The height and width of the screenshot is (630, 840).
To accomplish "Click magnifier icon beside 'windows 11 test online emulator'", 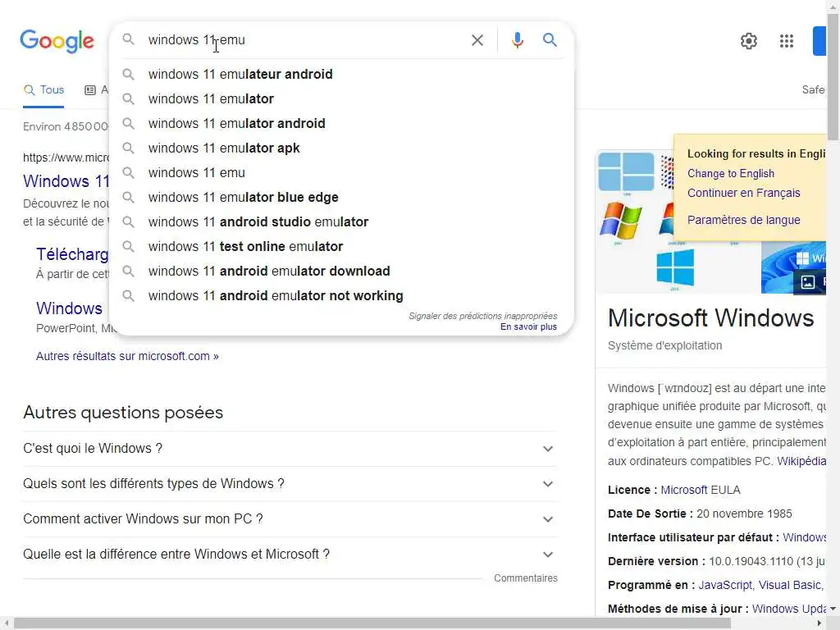I will pyautogui.click(x=128, y=246).
